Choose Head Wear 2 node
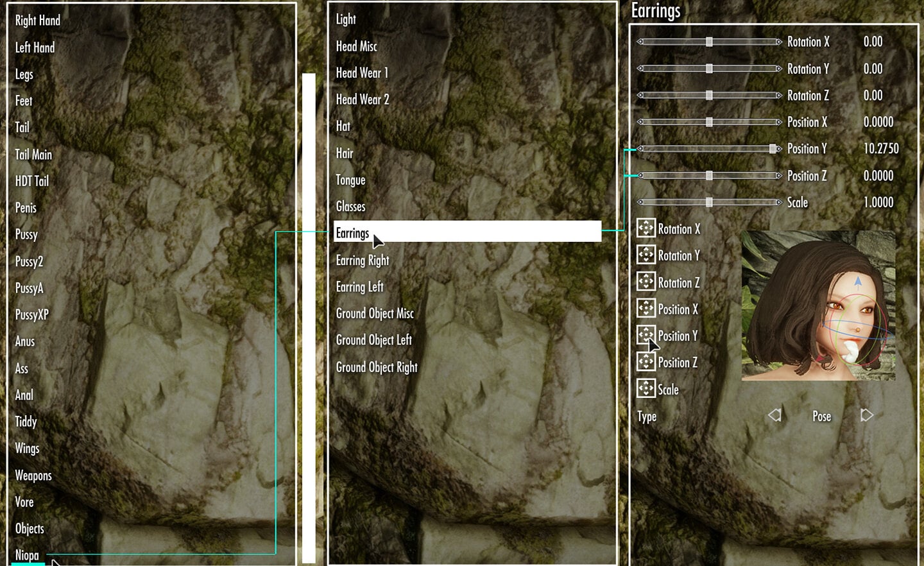This screenshot has height=566, width=924. tap(363, 99)
